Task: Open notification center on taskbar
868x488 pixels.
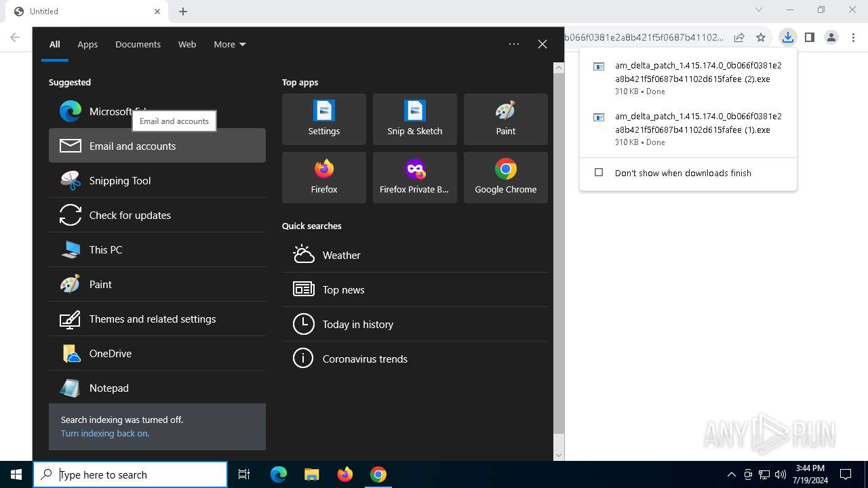Action: [x=846, y=474]
